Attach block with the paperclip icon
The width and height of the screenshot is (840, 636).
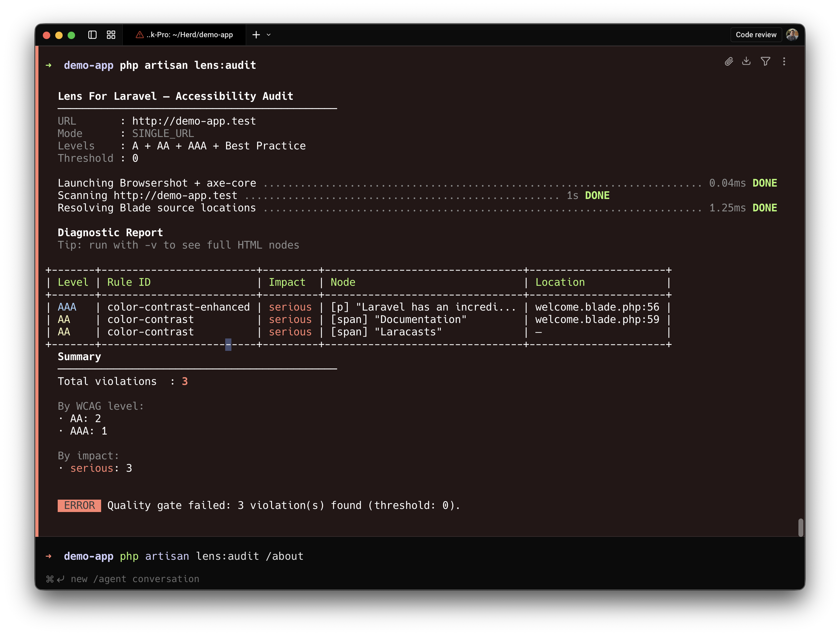(x=728, y=61)
